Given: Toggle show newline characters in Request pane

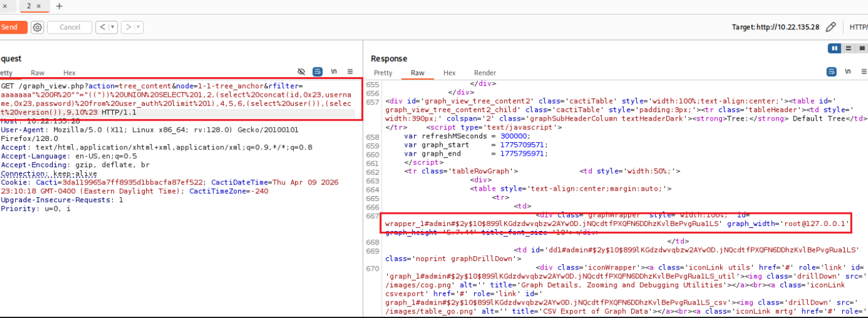Looking at the screenshot, I should click(334, 72).
